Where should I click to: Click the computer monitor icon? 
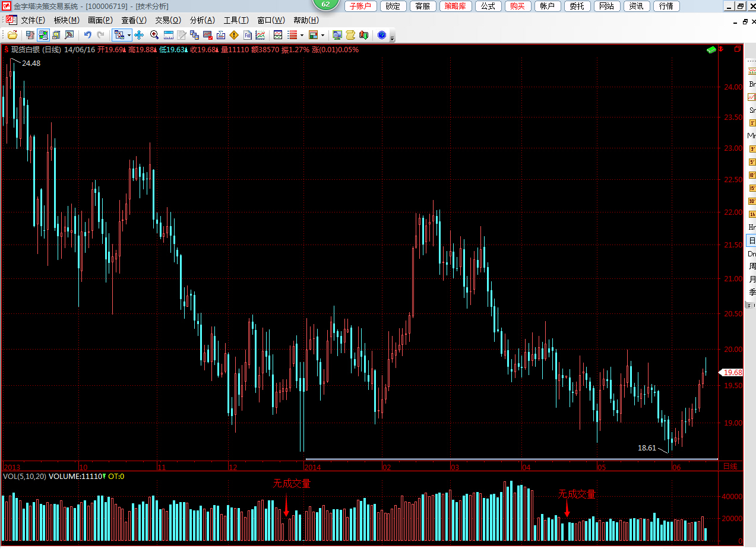click(337, 35)
